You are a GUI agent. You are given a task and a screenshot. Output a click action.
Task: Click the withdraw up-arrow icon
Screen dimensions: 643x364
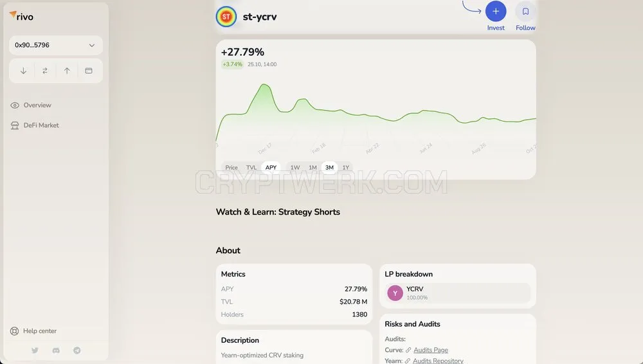click(x=67, y=71)
